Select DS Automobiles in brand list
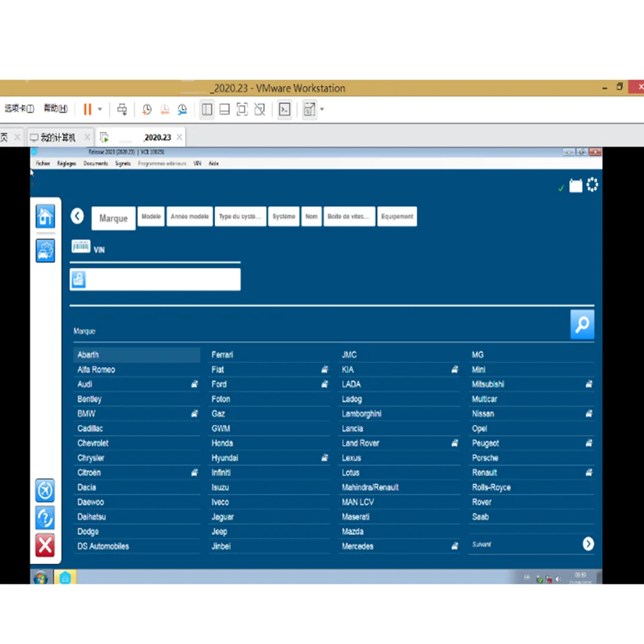The image size is (644, 644). (x=137, y=546)
